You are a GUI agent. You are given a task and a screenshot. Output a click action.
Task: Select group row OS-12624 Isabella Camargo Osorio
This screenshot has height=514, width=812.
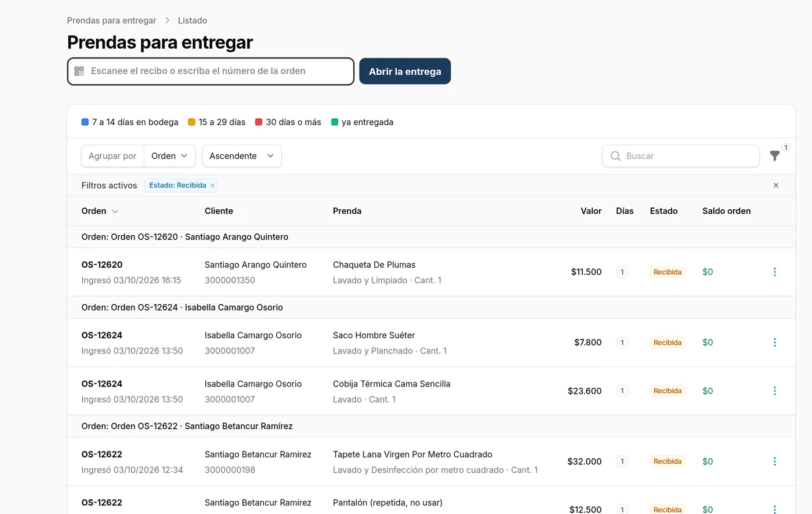click(x=431, y=308)
